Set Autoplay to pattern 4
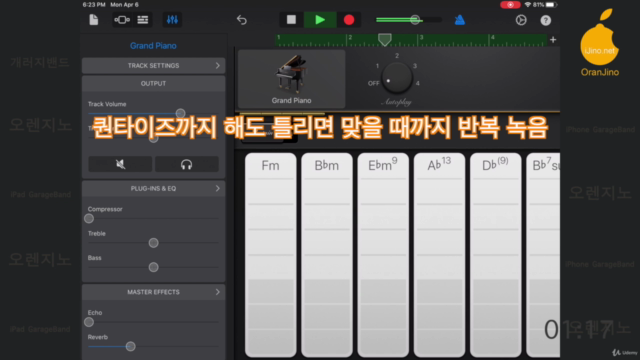The width and height of the screenshot is (640, 360). [x=418, y=83]
